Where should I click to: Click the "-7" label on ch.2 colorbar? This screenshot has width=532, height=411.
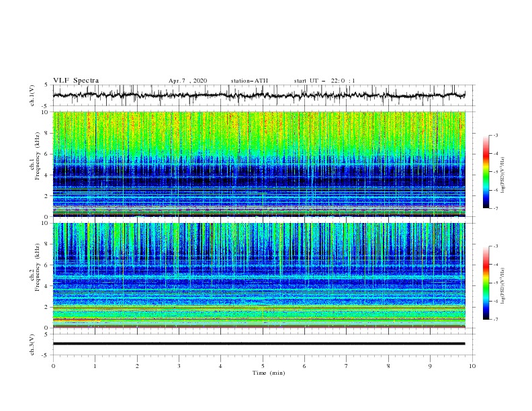click(496, 320)
